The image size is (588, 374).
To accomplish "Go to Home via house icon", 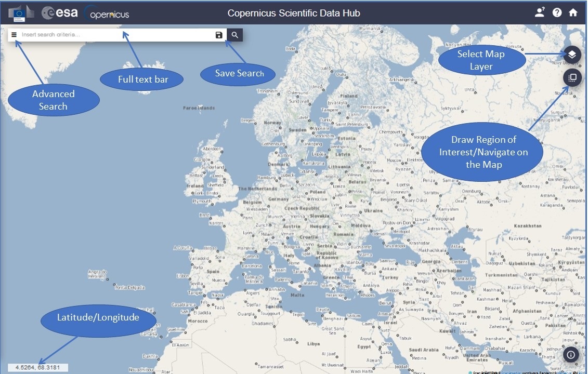I will click(573, 12).
